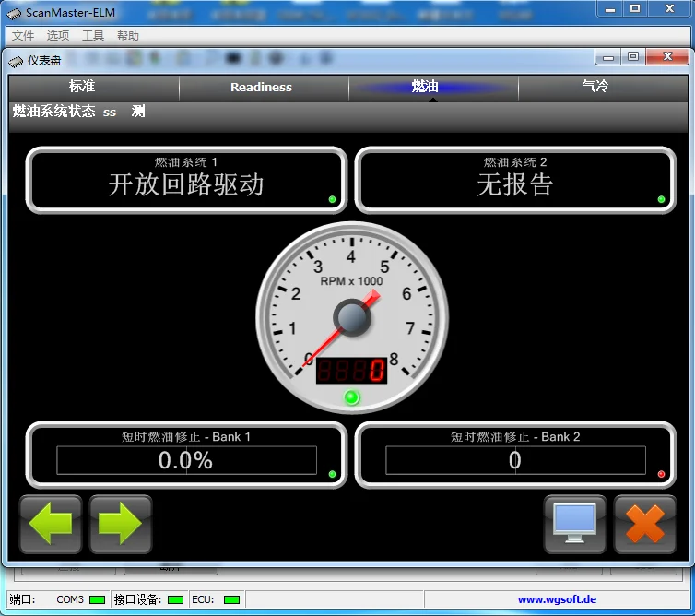Click the green left arrow button
The image size is (695, 616).
click(x=51, y=524)
